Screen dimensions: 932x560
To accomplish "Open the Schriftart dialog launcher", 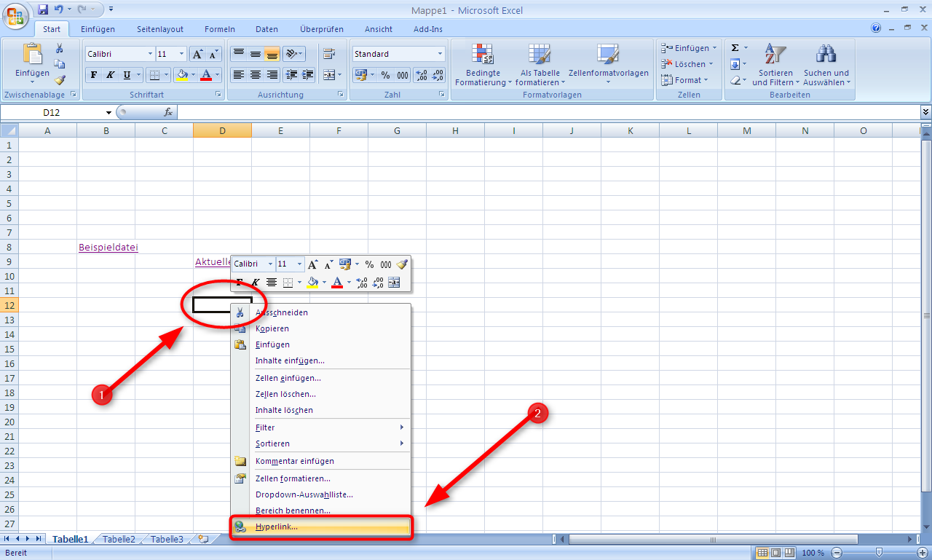I will click(x=218, y=95).
